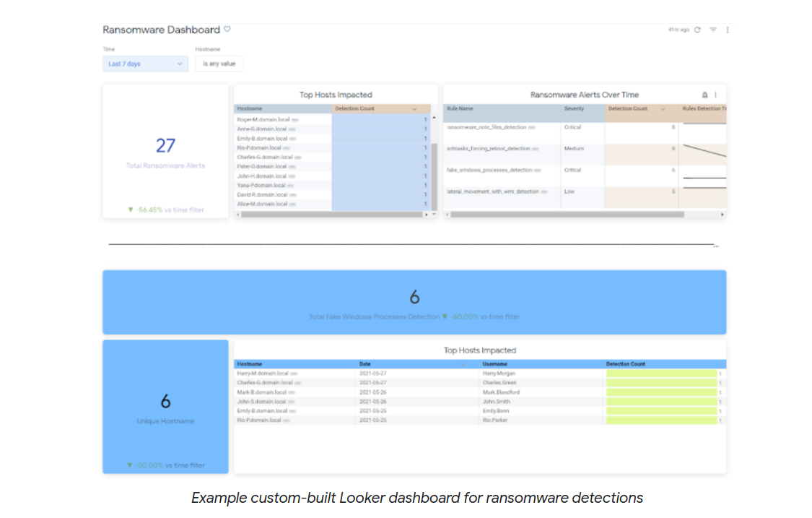Screen dimensions: 812x518
Task: Open Ransomware Alerts Over Time tile menu
Action: click(x=716, y=95)
